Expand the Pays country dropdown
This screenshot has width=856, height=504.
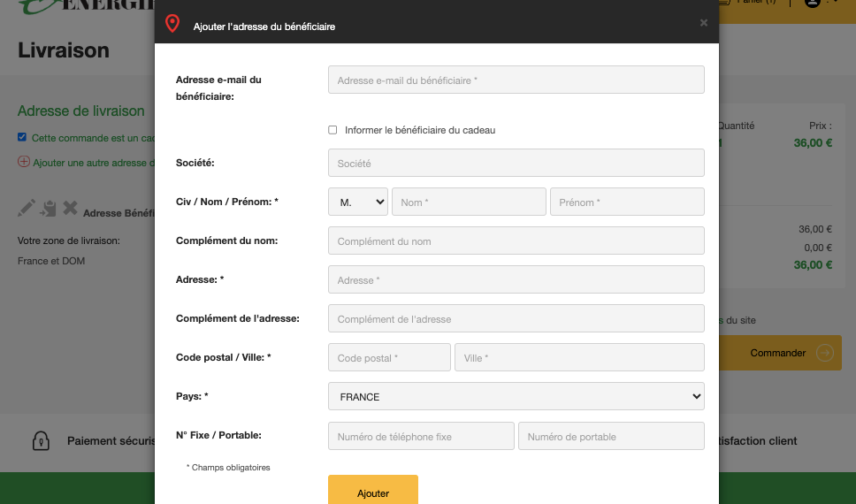point(516,396)
